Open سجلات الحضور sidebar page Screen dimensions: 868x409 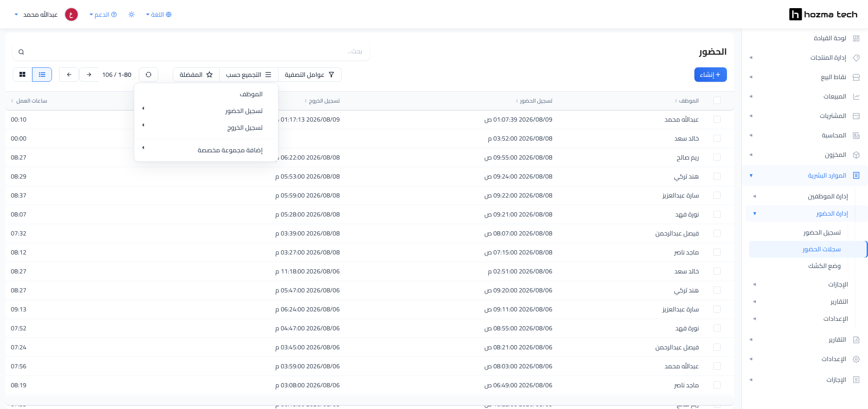click(x=808, y=249)
